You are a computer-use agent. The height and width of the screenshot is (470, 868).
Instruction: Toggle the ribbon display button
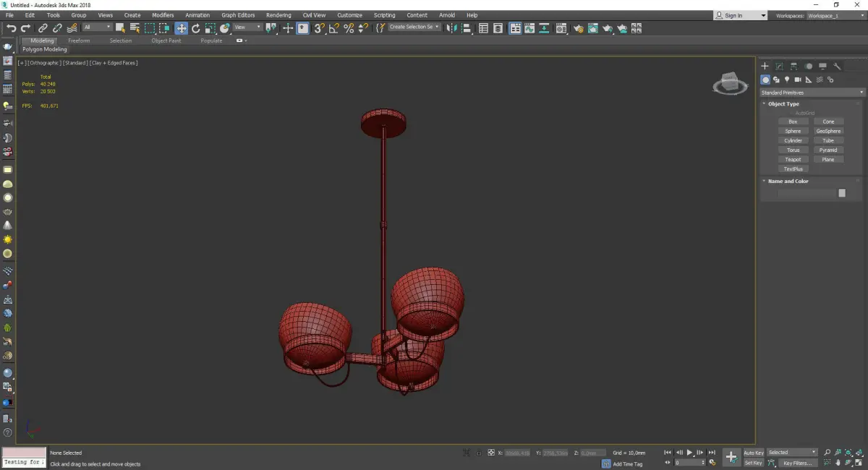click(x=515, y=28)
